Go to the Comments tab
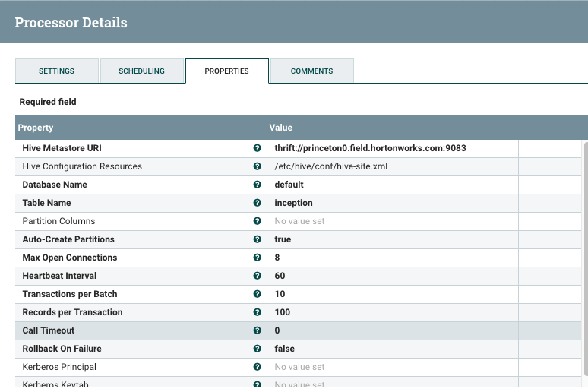This screenshot has width=588, height=392. [x=311, y=71]
